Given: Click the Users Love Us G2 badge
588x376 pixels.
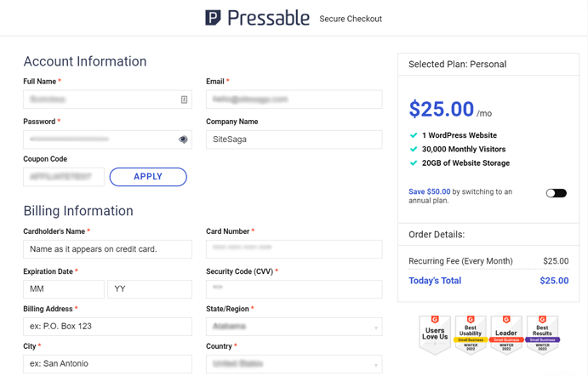Looking at the screenshot, I should click(x=435, y=335).
